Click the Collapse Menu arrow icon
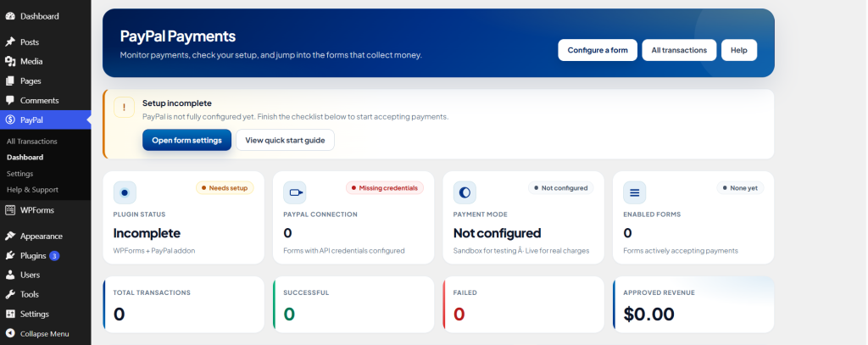 pos(10,333)
